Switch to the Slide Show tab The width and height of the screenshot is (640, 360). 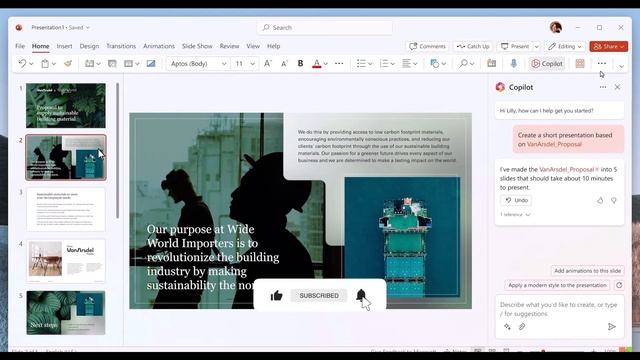pyautogui.click(x=197, y=46)
